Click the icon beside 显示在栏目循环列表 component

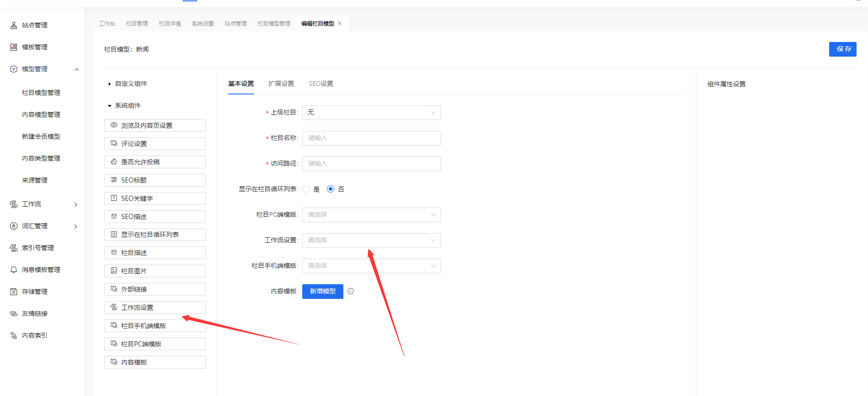[114, 234]
